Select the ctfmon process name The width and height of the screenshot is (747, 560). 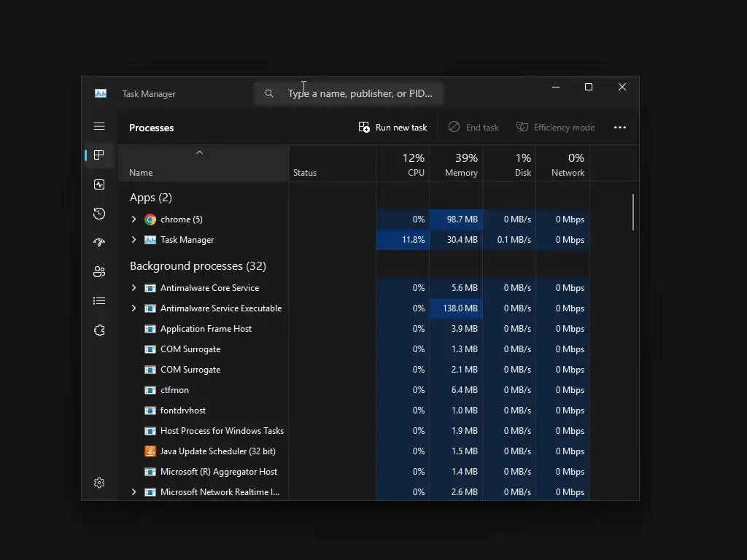pyautogui.click(x=174, y=390)
